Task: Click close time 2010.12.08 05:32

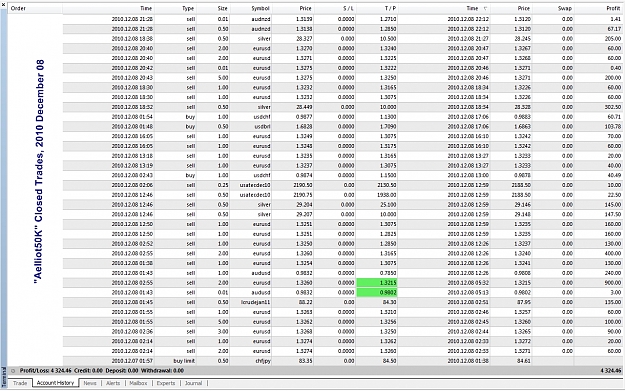Action: coord(468,283)
